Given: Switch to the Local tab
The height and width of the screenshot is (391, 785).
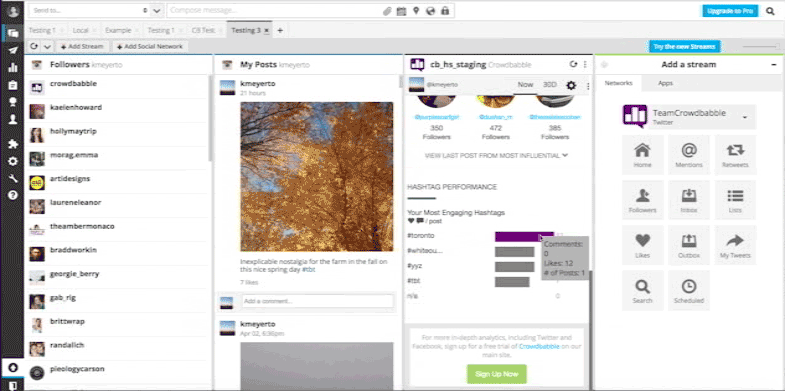Looking at the screenshot, I should [80, 31].
